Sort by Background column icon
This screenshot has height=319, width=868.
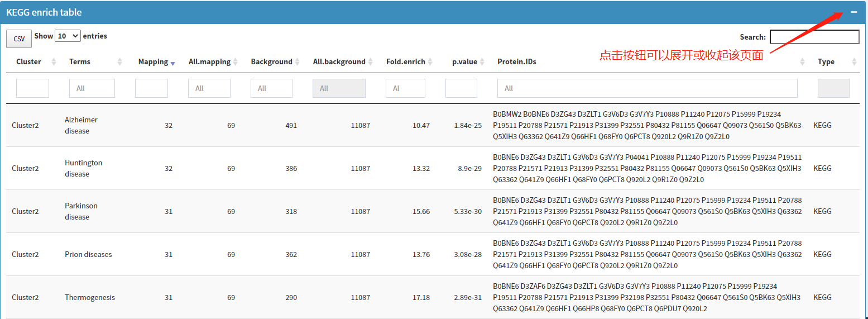(x=297, y=62)
